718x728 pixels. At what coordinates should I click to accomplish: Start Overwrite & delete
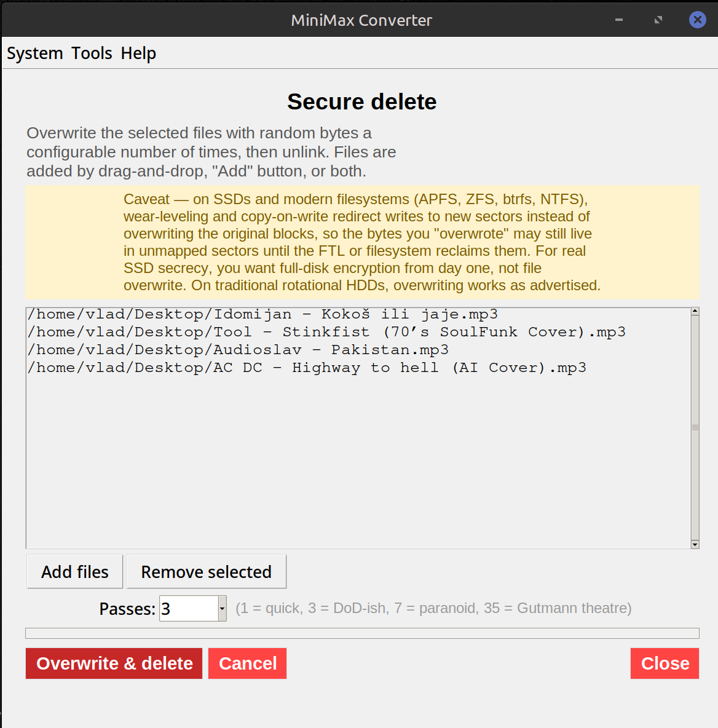coord(114,663)
